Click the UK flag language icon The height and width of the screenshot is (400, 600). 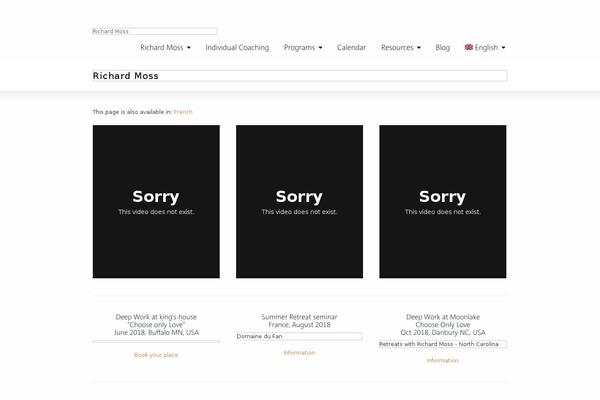469,47
